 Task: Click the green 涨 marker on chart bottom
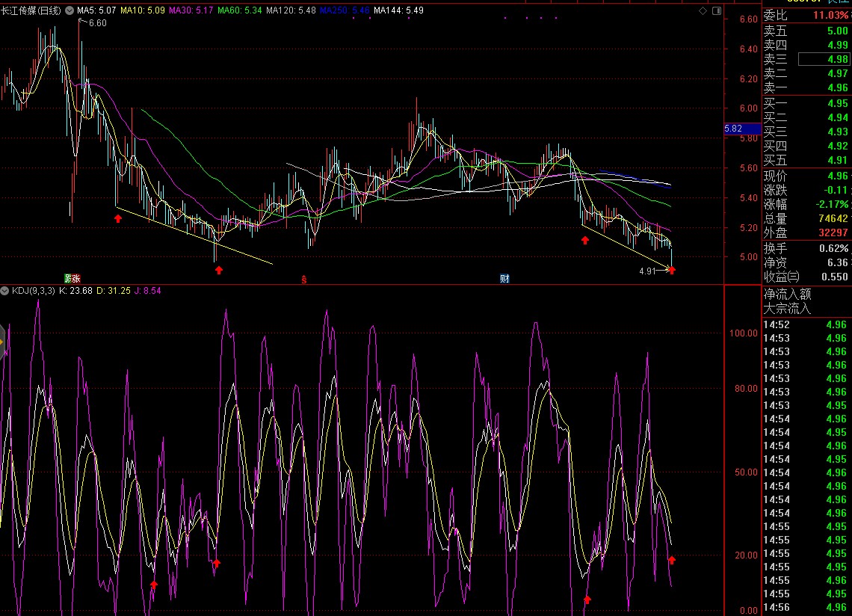72,279
